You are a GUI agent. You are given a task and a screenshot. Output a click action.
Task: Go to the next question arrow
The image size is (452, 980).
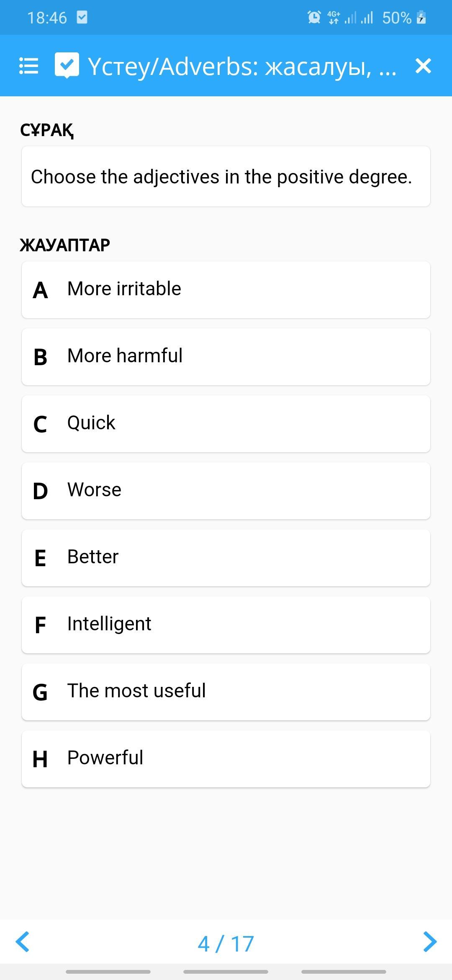tap(430, 942)
